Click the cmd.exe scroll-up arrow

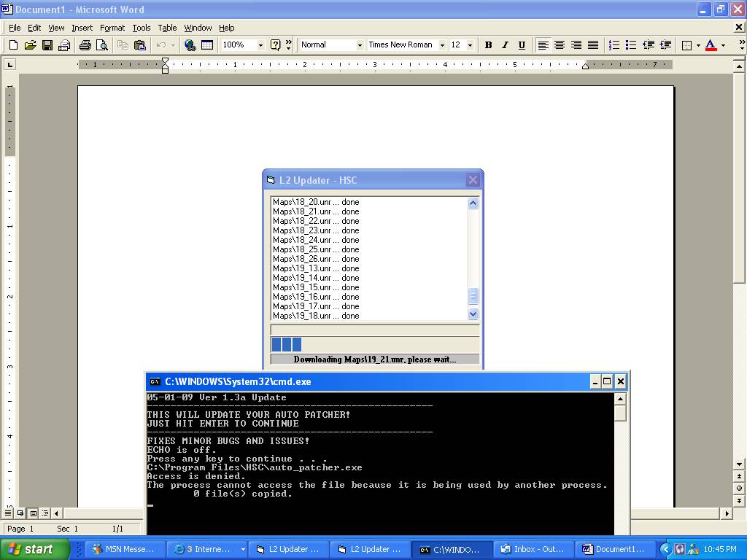[x=620, y=399]
